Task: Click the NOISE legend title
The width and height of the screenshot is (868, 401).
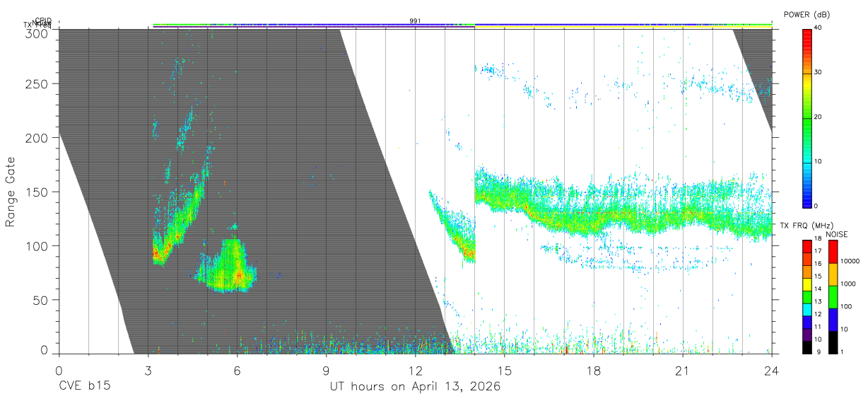Action: coord(838,234)
